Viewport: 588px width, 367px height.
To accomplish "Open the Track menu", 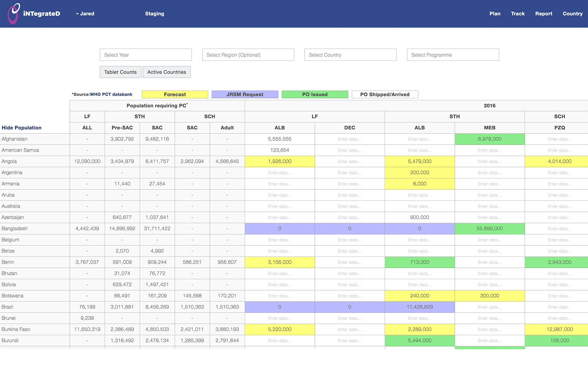I will [518, 13].
